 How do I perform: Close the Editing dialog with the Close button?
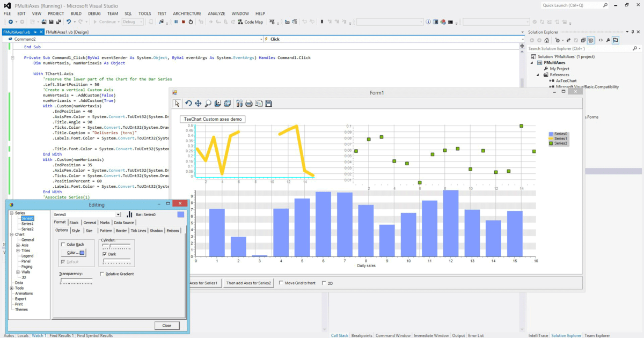(x=167, y=326)
